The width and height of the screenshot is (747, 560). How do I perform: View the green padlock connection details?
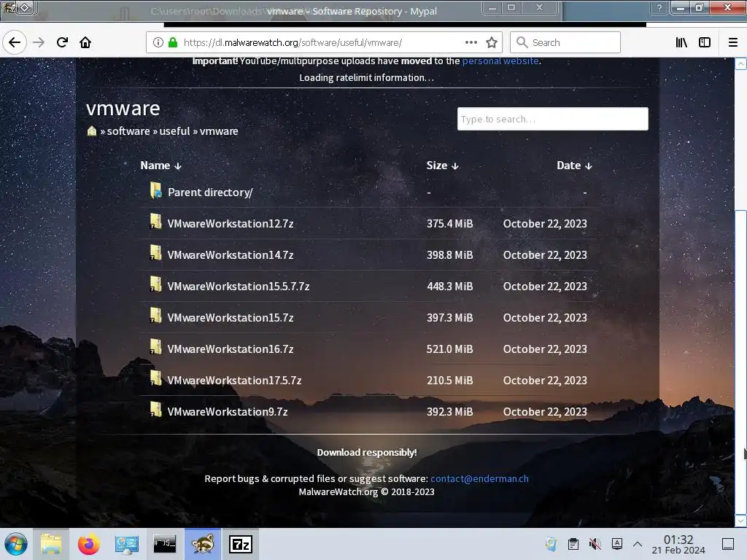173,42
